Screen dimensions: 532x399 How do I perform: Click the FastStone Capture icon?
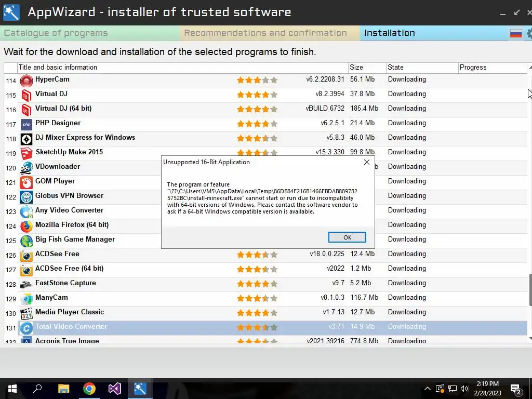[x=26, y=285]
